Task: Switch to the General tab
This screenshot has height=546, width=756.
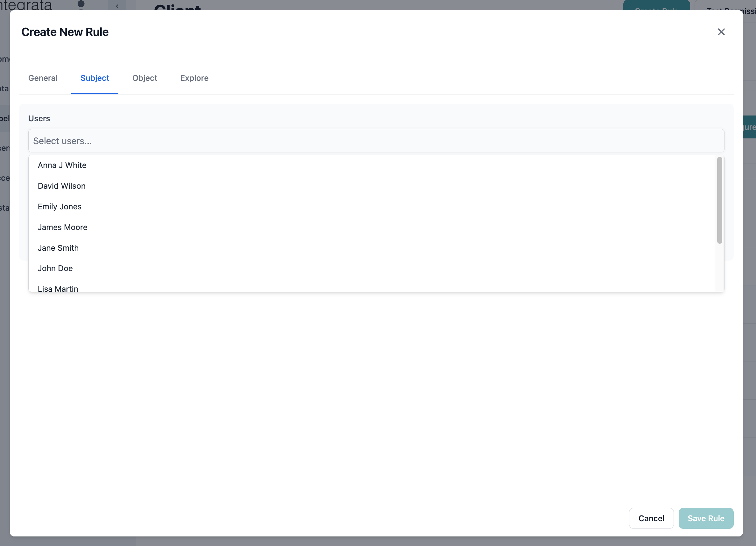Action: coord(43,78)
